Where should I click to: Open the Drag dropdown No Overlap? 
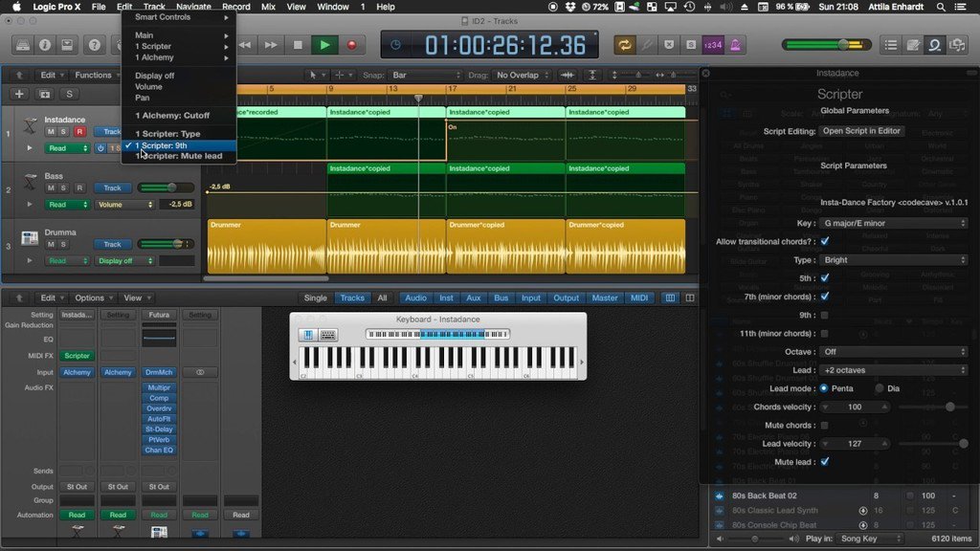[522, 75]
